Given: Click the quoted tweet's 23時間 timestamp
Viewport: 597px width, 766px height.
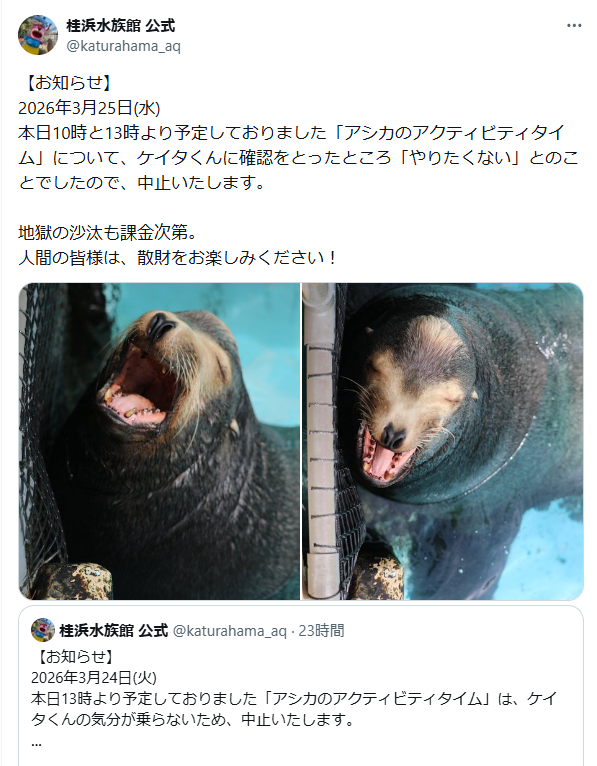Looking at the screenshot, I should tap(321, 631).
